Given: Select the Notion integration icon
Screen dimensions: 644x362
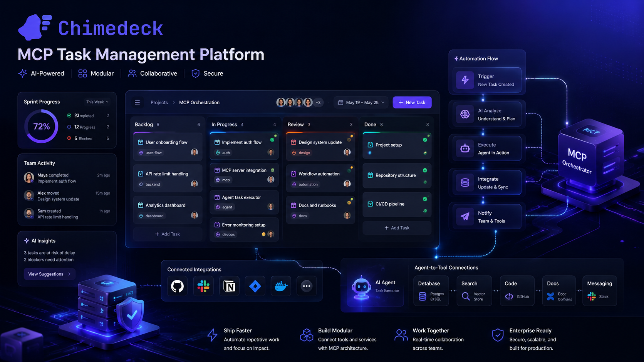Looking at the screenshot, I should [229, 286].
